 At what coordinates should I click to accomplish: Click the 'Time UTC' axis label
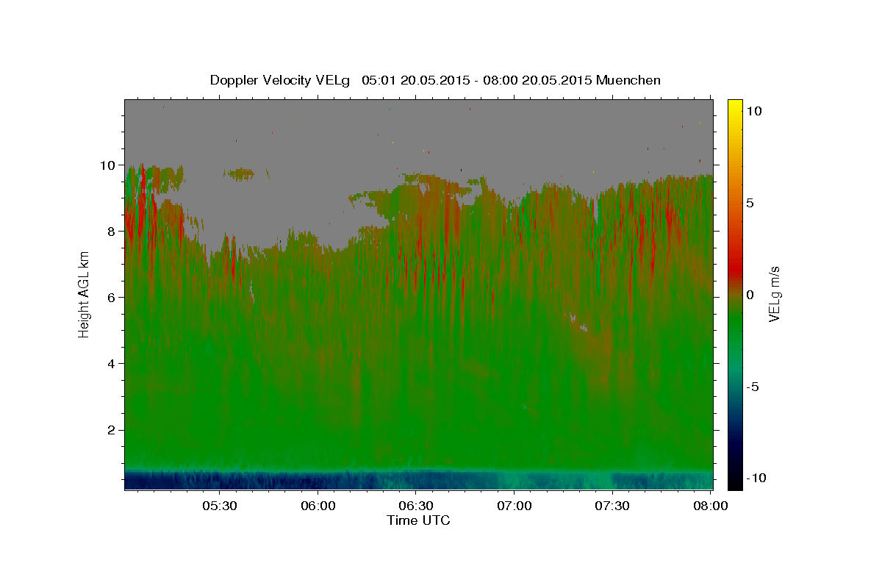tap(418, 520)
